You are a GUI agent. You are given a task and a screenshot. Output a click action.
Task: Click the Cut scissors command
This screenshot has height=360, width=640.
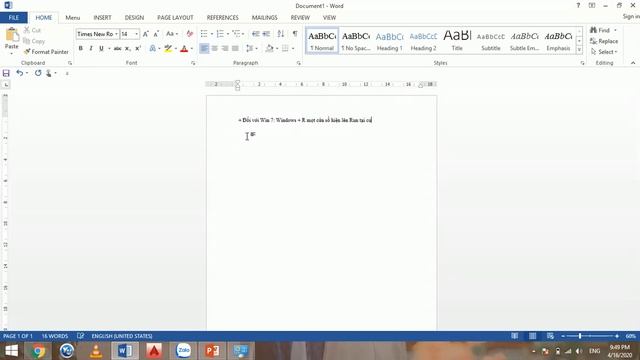point(32,30)
